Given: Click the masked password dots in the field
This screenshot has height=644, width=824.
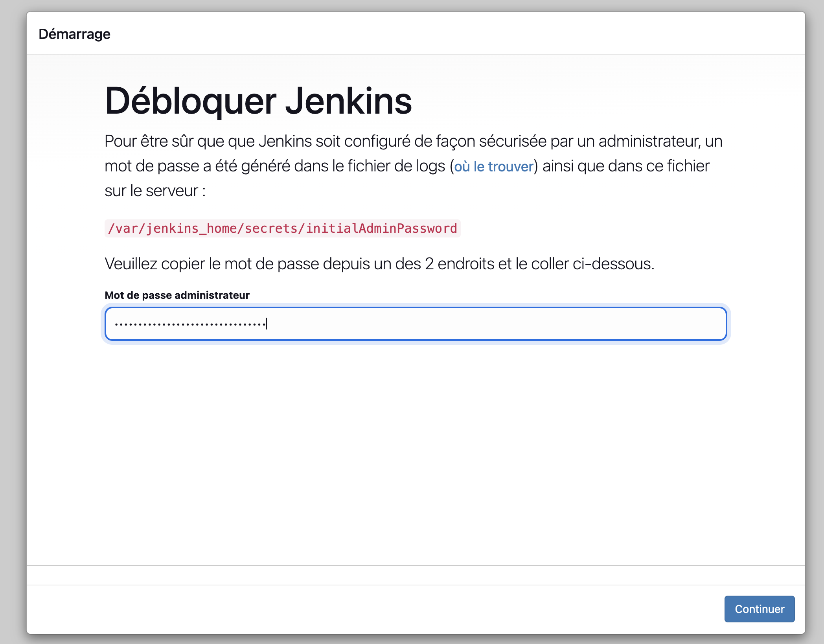Looking at the screenshot, I should [x=190, y=324].
